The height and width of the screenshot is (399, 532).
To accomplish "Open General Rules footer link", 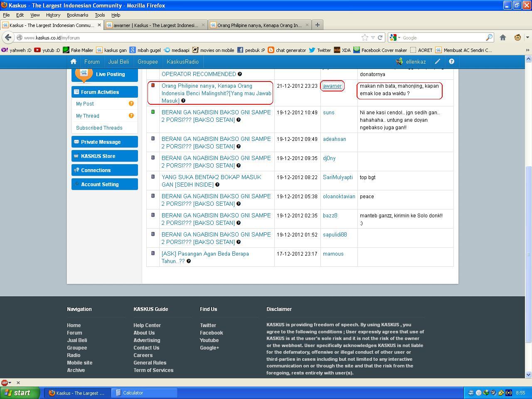I will tap(150, 363).
